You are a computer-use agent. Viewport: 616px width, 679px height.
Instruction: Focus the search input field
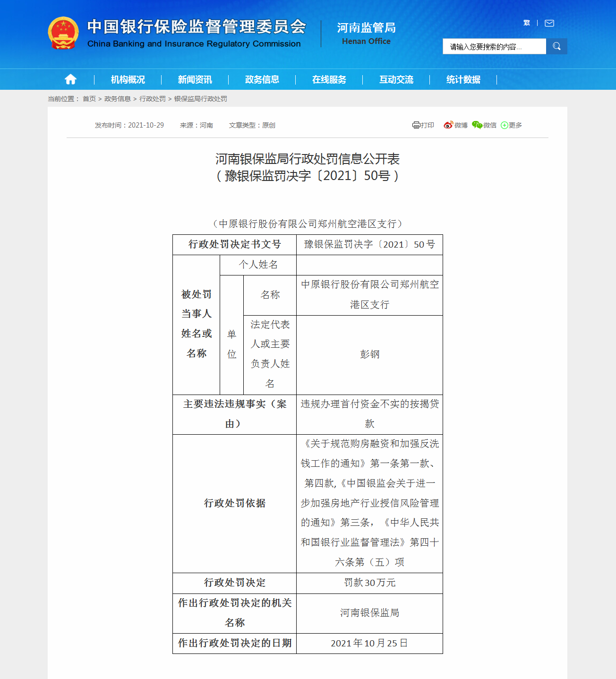[495, 46]
